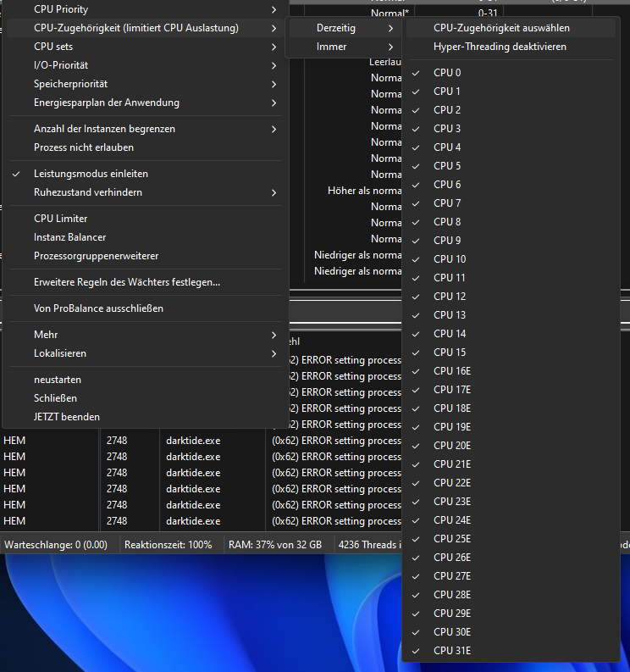Viewport: 630px width, 672px height.
Task: Open Lokalisieren submenu
Action: click(145, 353)
